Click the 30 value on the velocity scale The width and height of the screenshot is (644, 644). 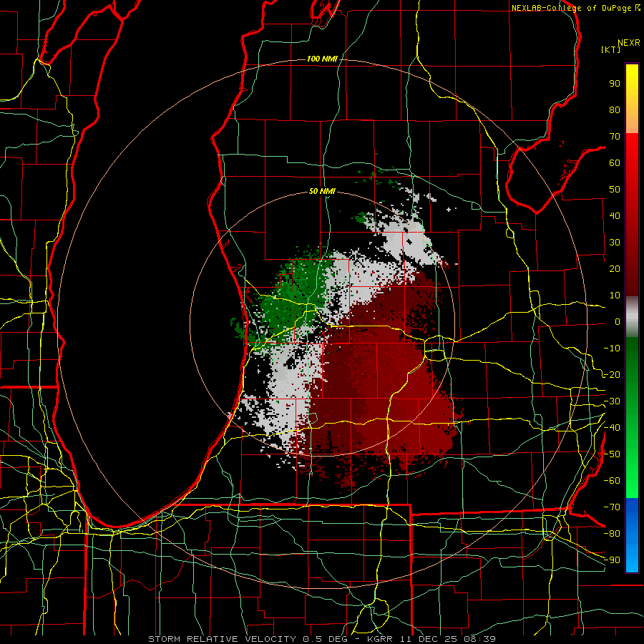point(615,243)
